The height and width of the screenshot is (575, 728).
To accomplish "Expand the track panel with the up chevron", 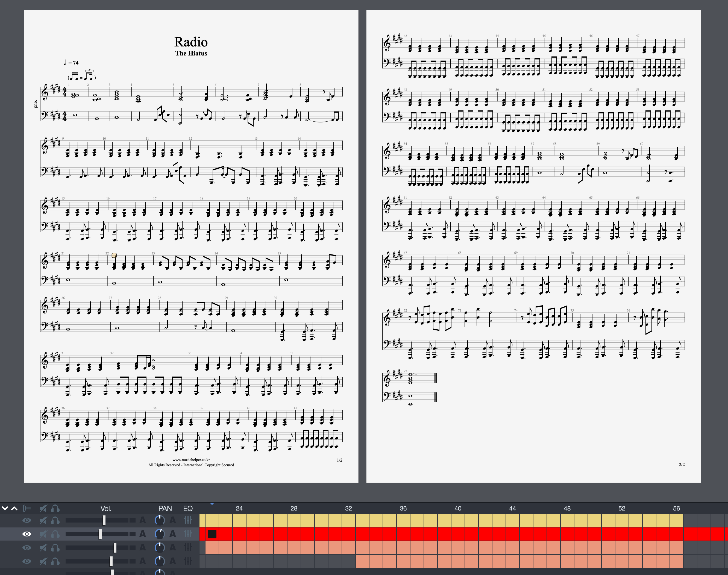I will (x=14, y=508).
